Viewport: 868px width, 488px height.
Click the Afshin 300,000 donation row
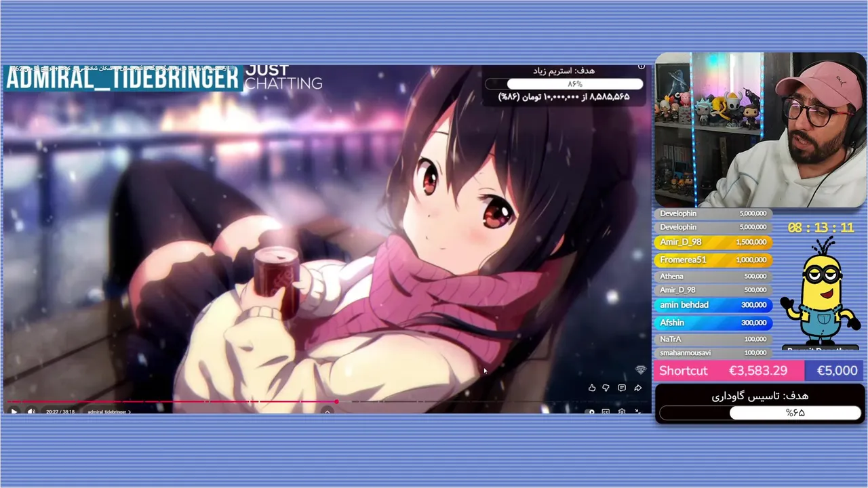coord(713,323)
